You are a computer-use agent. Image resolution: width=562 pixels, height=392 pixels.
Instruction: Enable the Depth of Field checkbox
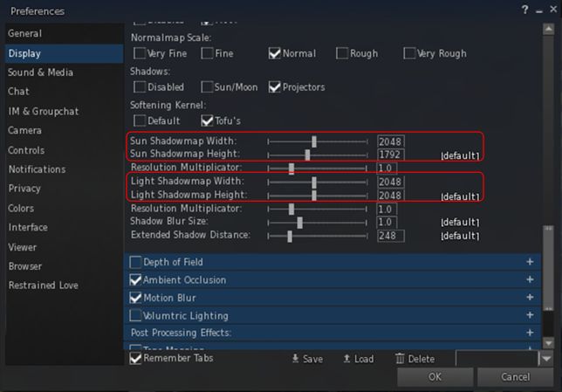click(x=135, y=262)
